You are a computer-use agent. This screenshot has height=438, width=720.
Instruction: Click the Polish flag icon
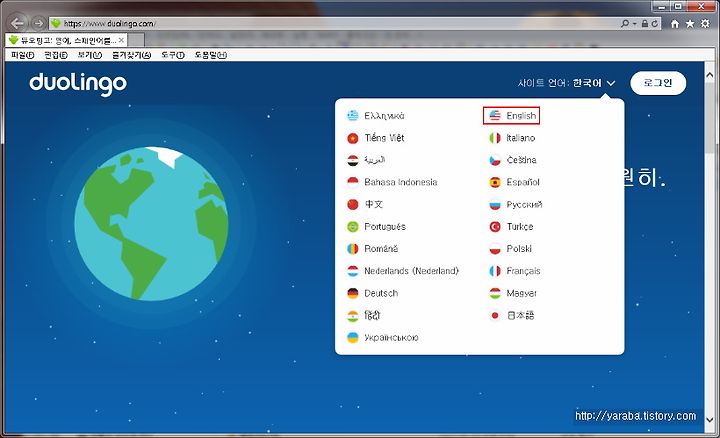pyautogui.click(x=495, y=249)
